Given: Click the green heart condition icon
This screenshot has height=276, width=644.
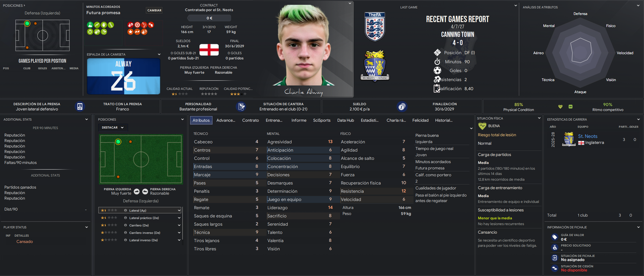Looking at the screenshot, I should [560, 107].
